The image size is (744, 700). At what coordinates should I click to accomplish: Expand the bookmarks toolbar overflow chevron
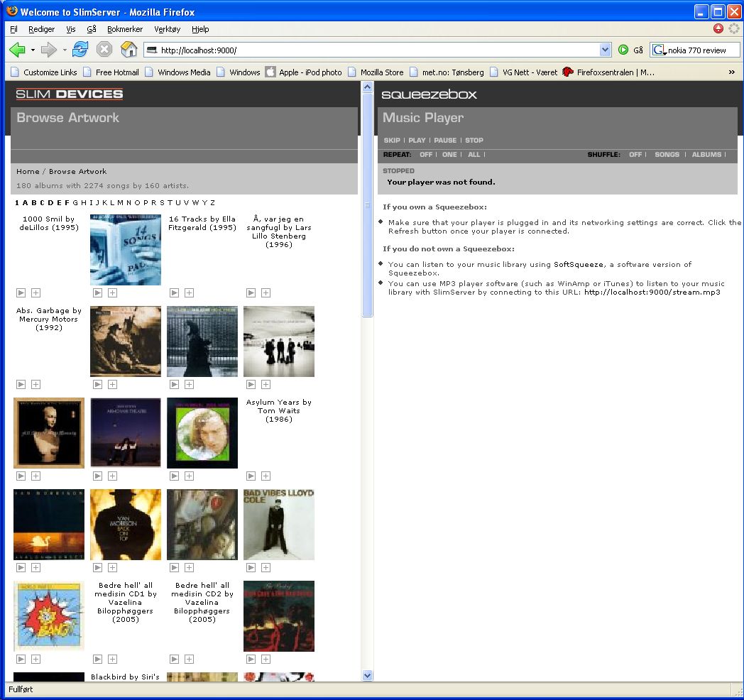[x=731, y=72]
